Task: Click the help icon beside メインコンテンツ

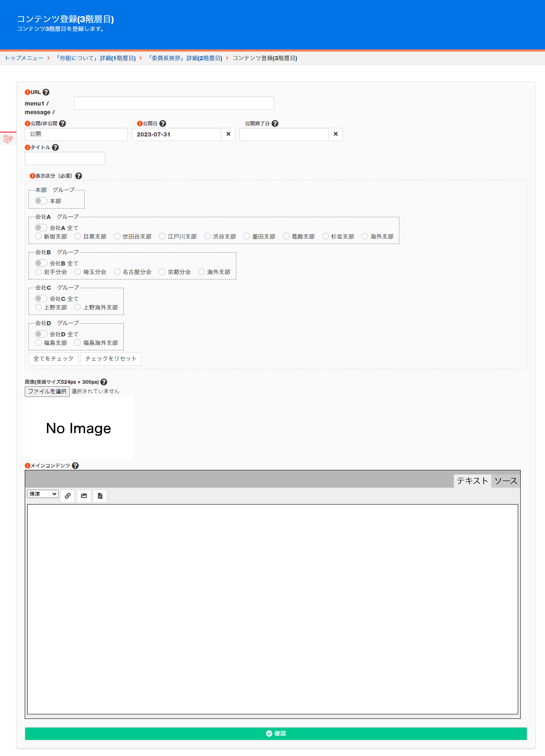Action: click(x=75, y=465)
